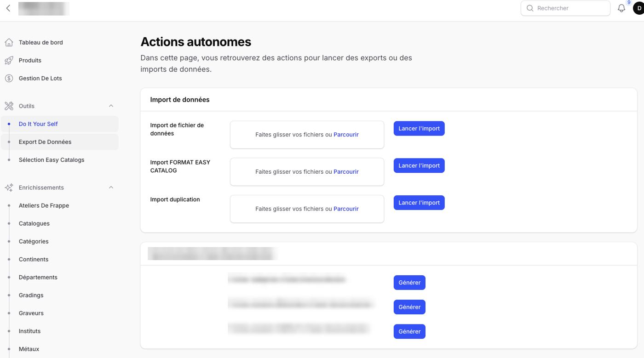Go to Instituts
This screenshot has width=644, height=358.
point(29,331)
